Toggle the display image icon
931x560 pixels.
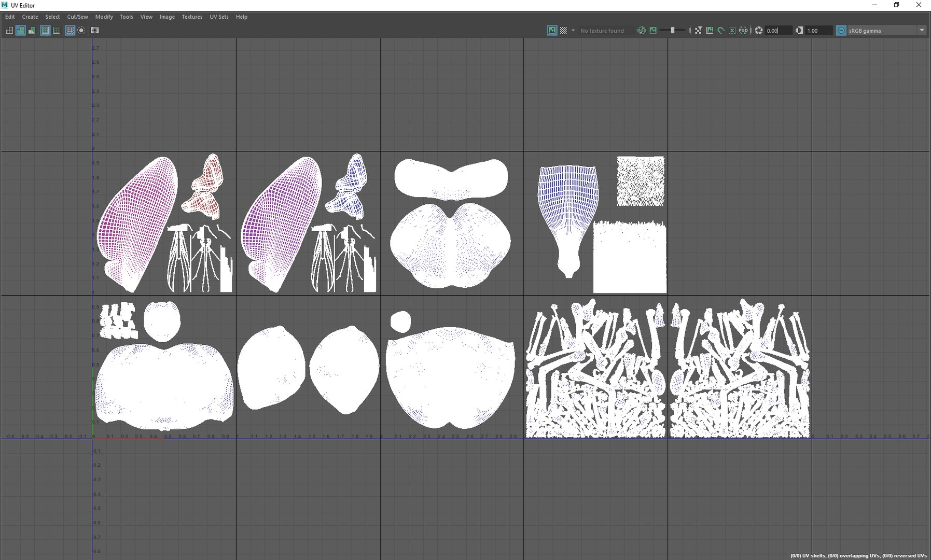552,31
